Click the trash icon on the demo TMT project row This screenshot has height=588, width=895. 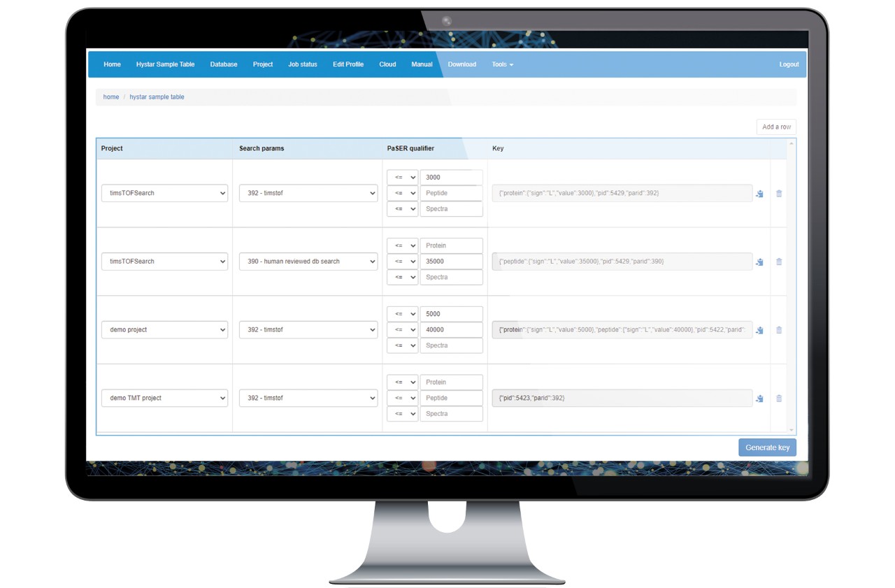[779, 398]
